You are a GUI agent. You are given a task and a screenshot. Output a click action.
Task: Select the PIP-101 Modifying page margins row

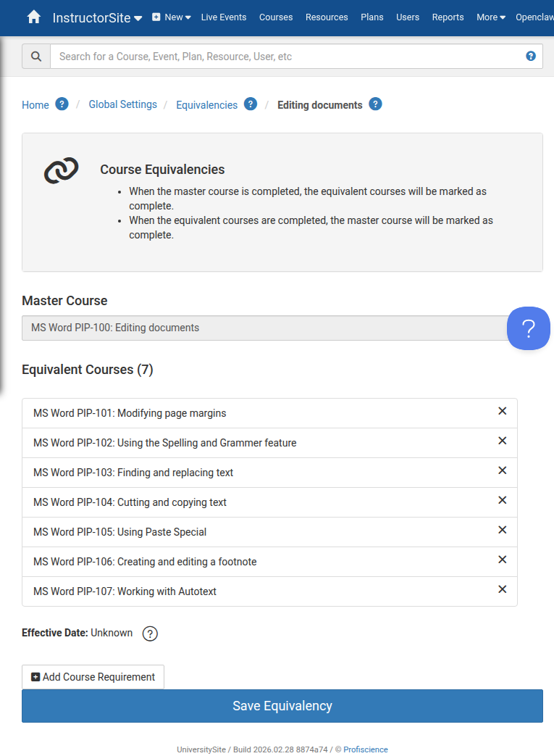[x=270, y=413]
